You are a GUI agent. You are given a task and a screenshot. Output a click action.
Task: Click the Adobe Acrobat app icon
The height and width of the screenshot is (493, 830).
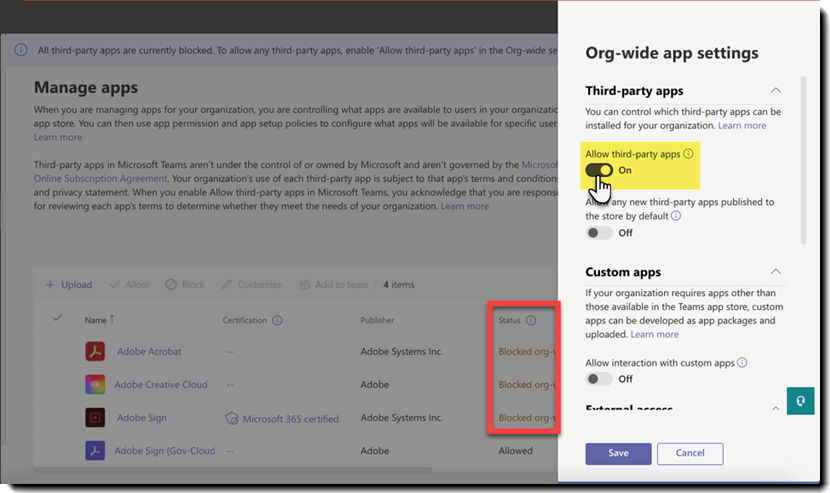[x=95, y=351]
